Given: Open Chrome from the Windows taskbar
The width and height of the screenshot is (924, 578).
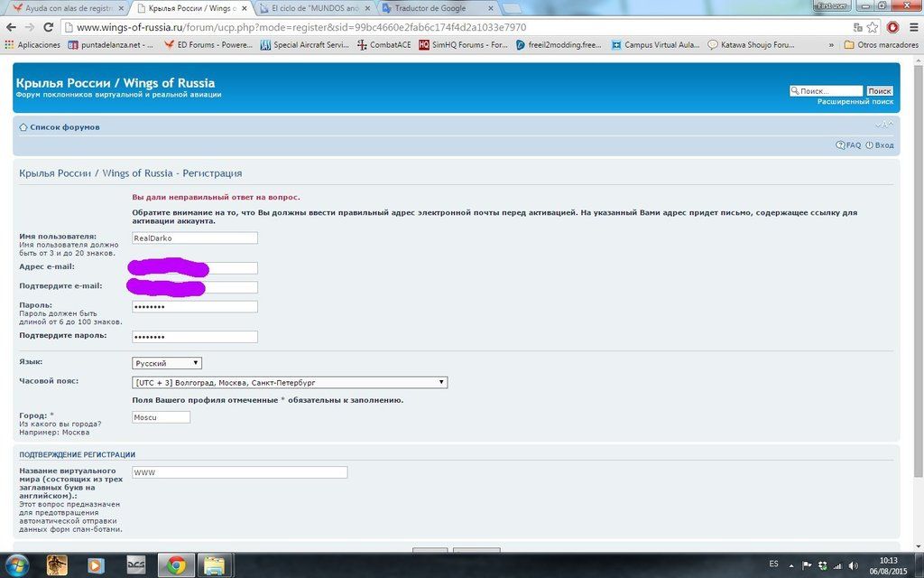Looking at the screenshot, I should pos(176,565).
